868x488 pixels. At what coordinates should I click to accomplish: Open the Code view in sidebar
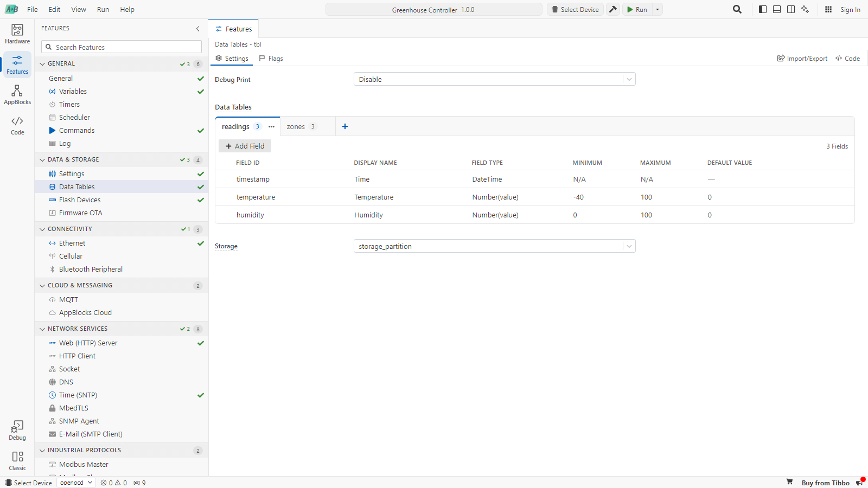point(17,125)
